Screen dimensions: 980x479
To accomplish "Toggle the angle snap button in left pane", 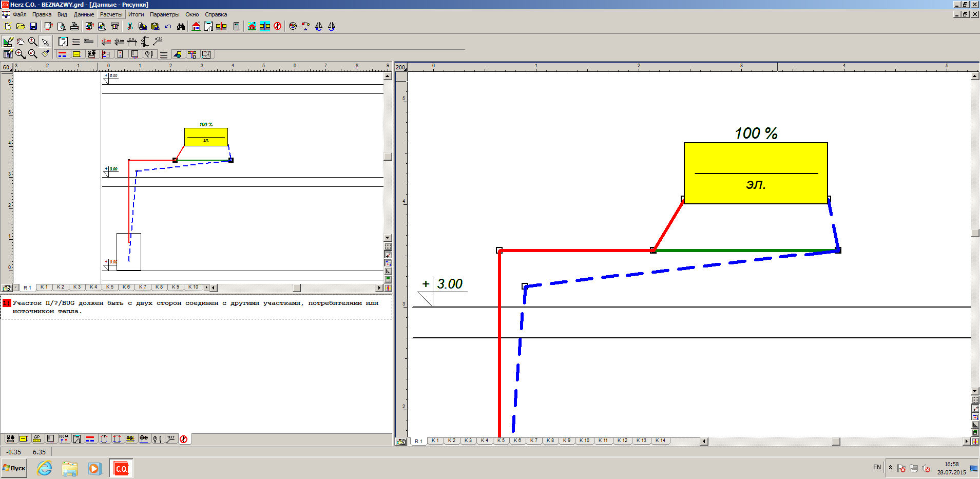I will tap(388, 271).
